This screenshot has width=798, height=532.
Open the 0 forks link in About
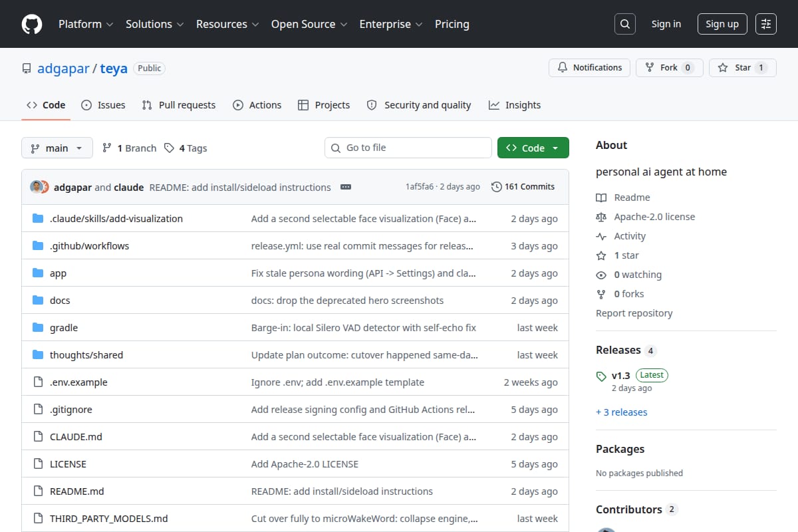pos(620,294)
